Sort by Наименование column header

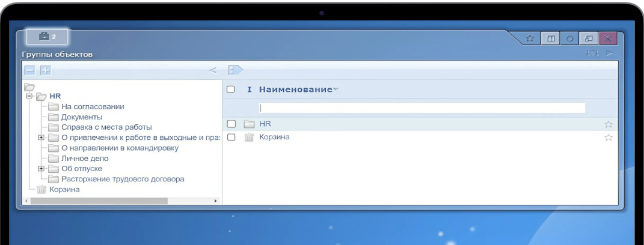tap(295, 89)
